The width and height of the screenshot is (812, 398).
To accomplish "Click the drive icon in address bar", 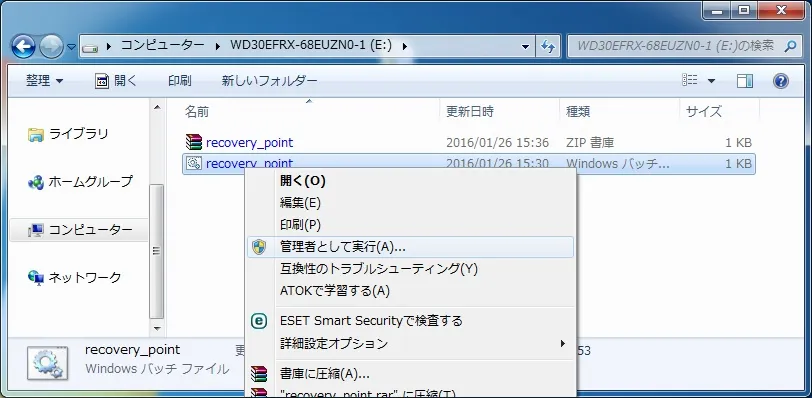I will [x=91, y=48].
